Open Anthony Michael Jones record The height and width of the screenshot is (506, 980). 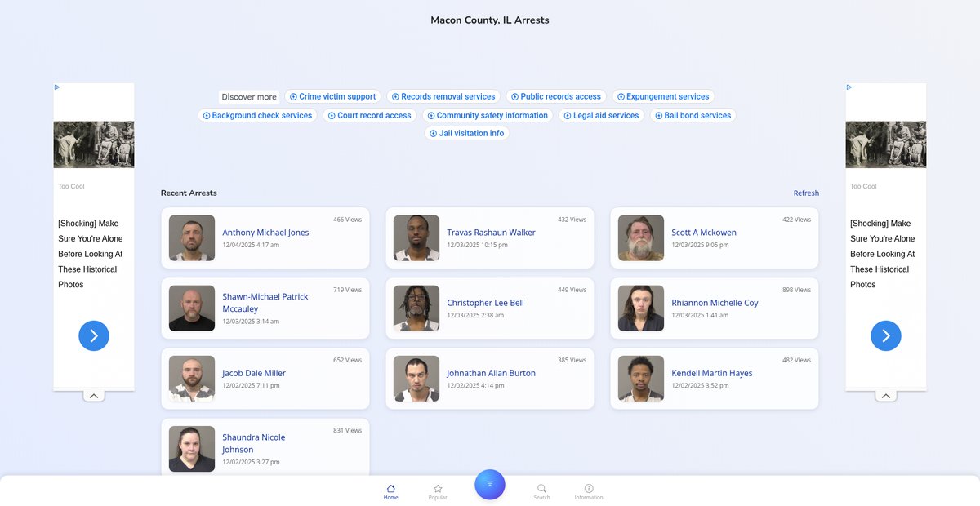pos(265,233)
